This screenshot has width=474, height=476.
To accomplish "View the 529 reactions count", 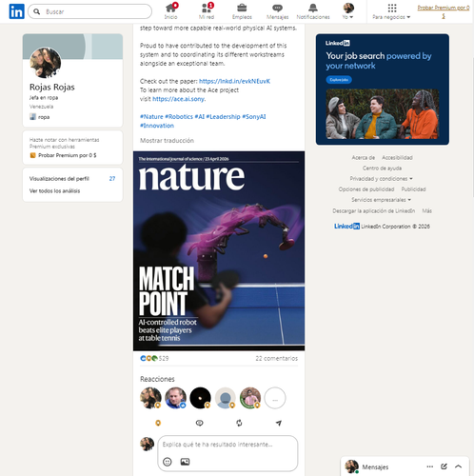I will 154,358.
